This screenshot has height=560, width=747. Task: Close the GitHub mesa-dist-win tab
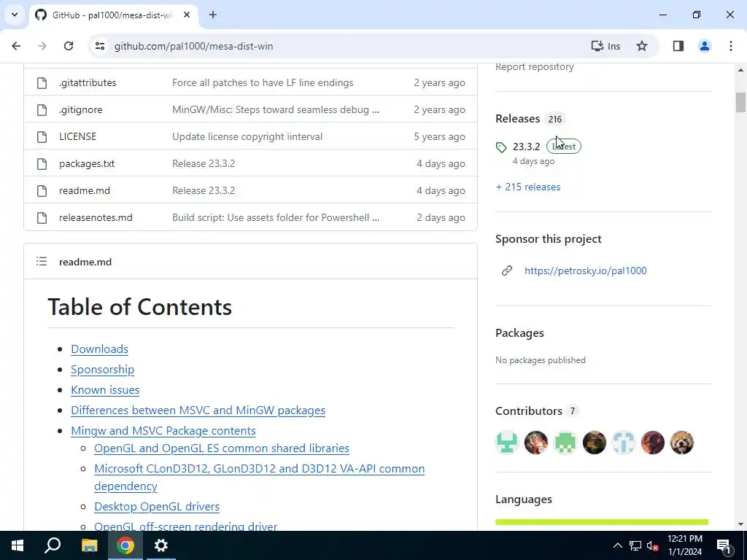click(187, 15)
